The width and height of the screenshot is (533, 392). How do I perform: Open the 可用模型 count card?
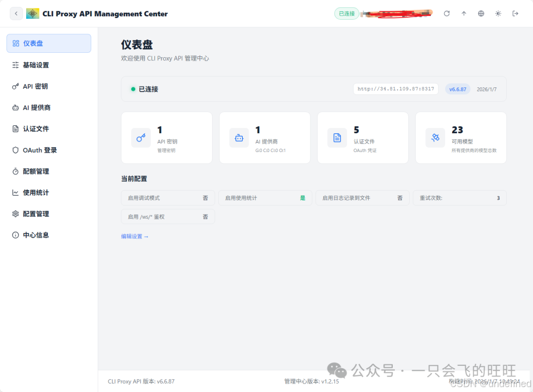point(461,138)
